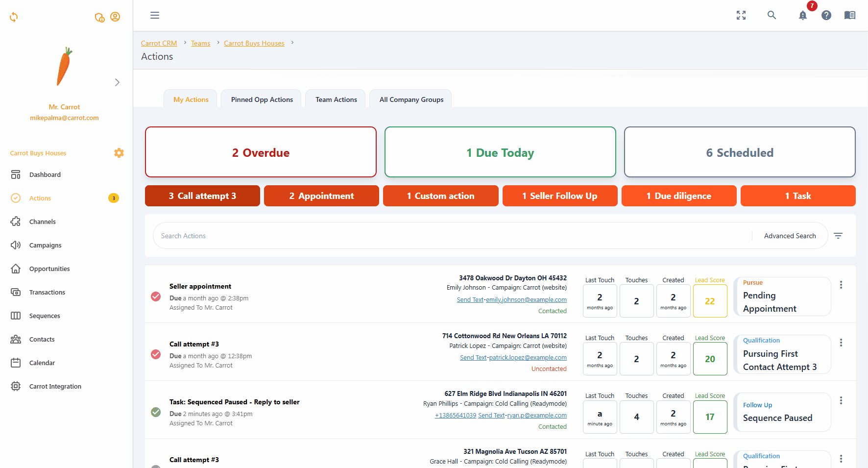The height and width of the screenshot is (468, 868).
Task: Enter fullscreen mode
Action: 741,15
